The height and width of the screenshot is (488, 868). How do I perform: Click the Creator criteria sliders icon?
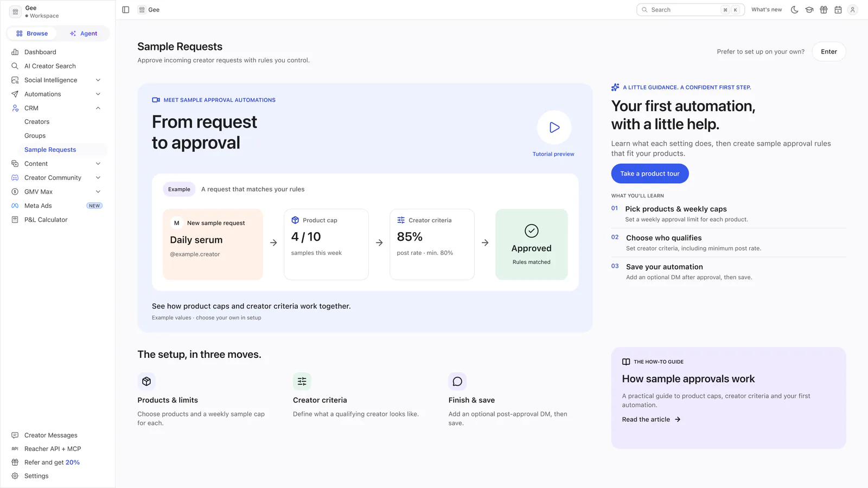click(x=302, y=381)
